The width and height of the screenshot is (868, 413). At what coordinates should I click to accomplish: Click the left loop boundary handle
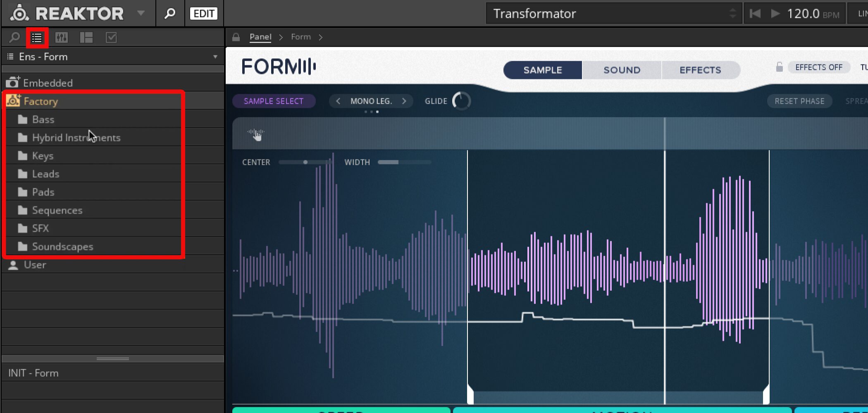pyautogui.click(x=470, y=394)
